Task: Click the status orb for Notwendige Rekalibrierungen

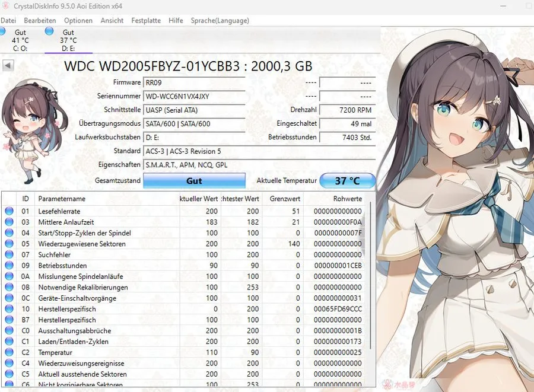Action: (9, 287)
